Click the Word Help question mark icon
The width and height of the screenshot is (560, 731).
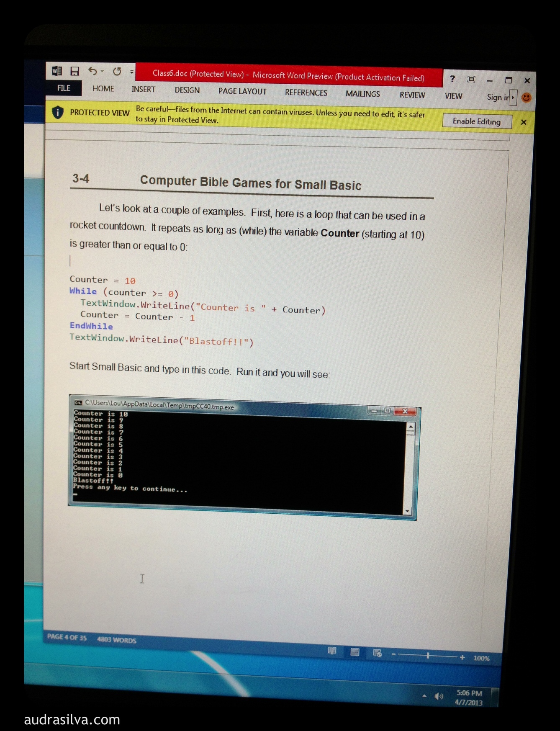(452, 79)
